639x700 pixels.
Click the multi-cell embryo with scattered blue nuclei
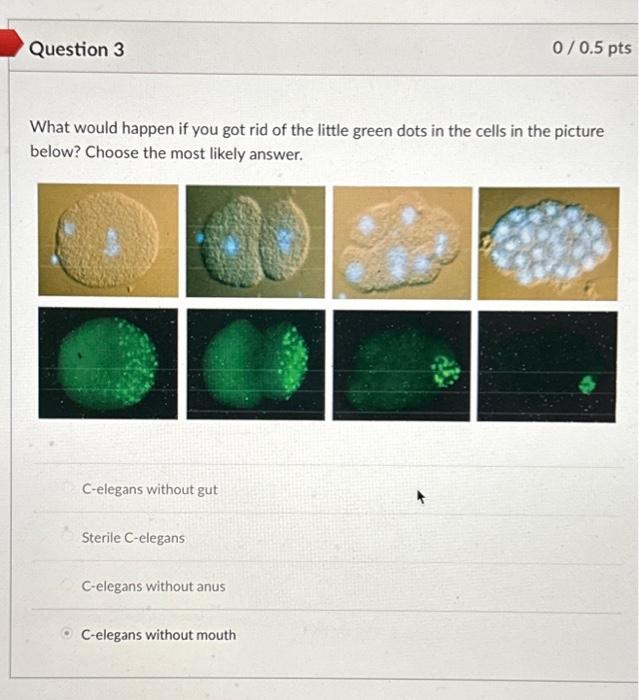click(x=402, y=243)
